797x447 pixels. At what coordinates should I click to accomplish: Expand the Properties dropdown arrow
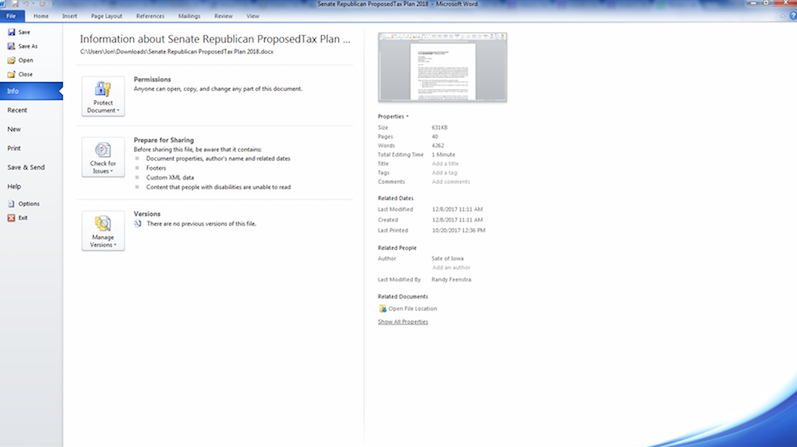[x=407, y=116]
